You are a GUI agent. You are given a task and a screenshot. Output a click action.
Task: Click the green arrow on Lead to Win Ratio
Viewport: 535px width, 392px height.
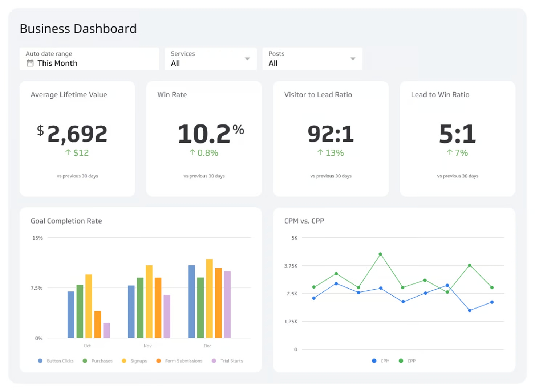[449, 153]
